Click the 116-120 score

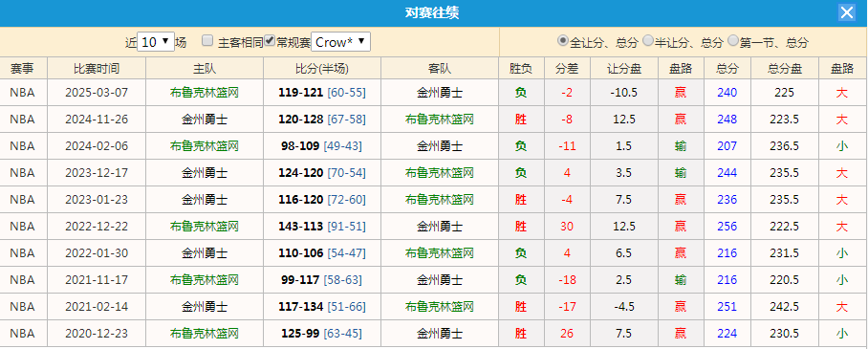300,200
